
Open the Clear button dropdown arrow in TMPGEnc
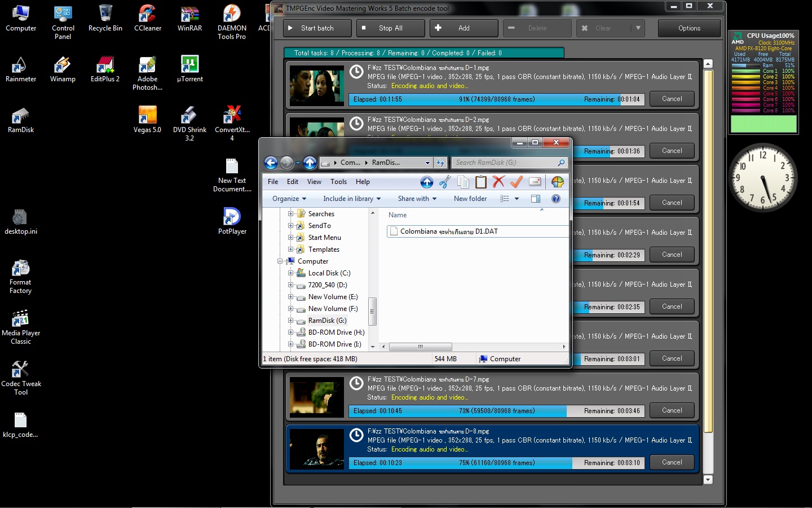point(638,28)
